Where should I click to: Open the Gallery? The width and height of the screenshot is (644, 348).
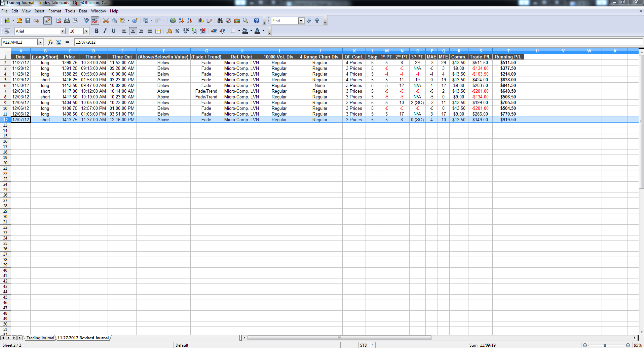[237, 20]
